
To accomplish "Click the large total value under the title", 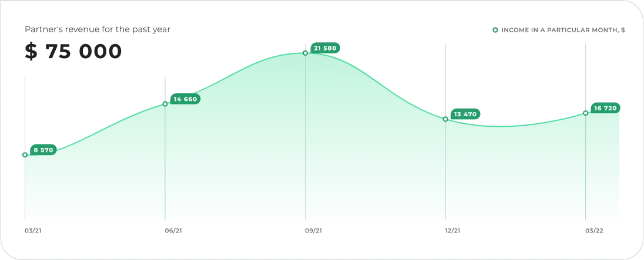I will click(73, 52).
